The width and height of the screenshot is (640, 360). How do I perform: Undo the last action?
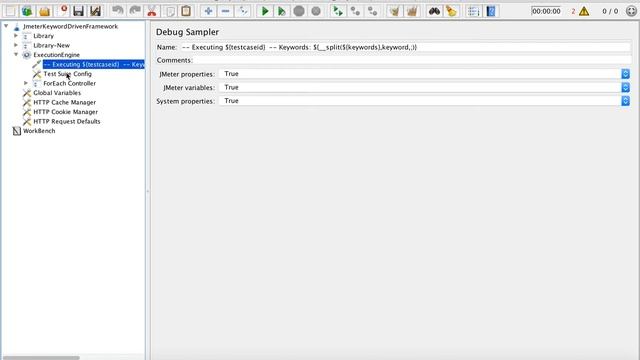pos(118,11)
